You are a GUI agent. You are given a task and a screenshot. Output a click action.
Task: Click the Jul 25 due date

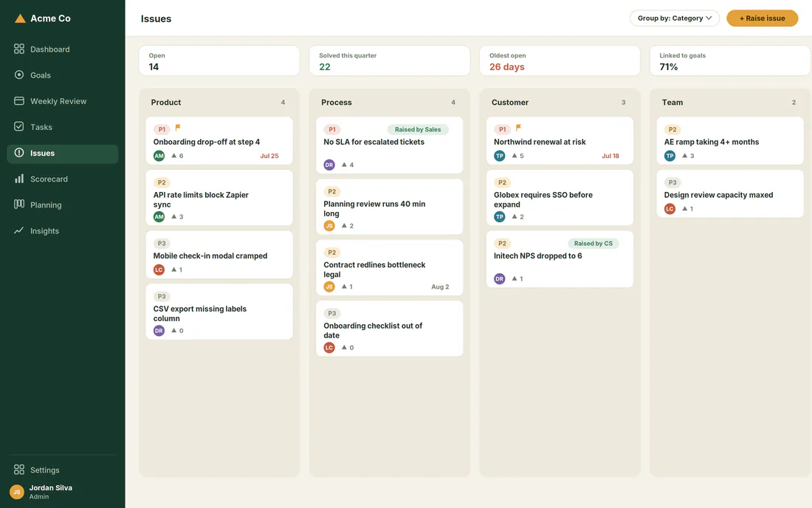269,156
